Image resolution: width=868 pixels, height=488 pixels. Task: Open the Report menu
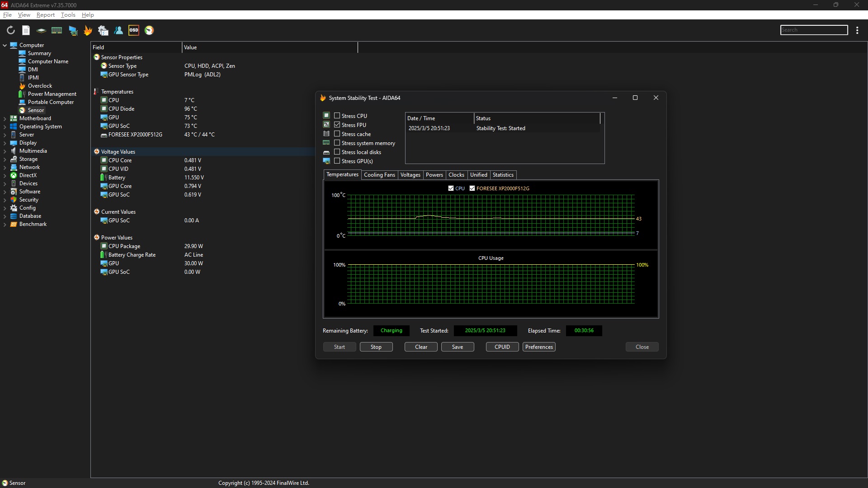pyautogui.click(x=46, y=15)
